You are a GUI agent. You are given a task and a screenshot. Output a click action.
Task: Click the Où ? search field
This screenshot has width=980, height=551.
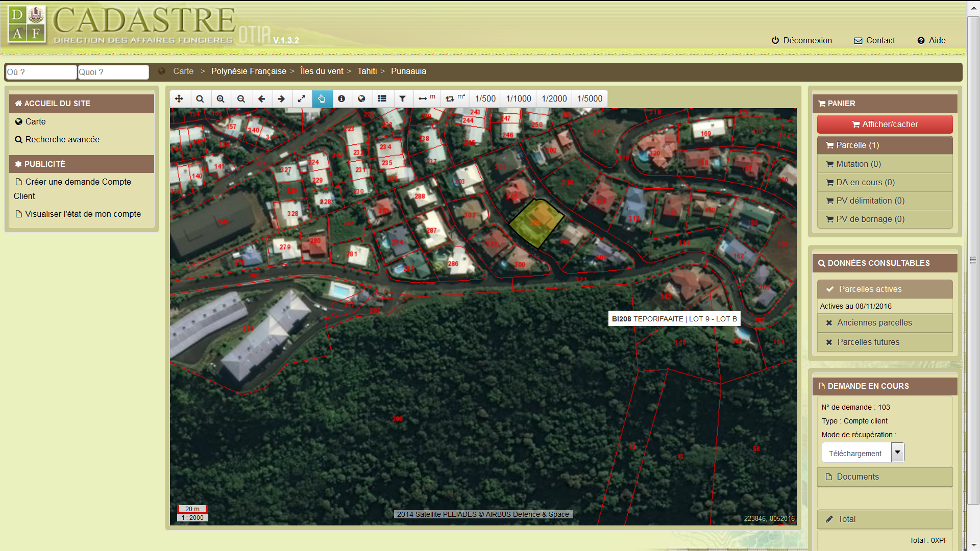pos(41,72)
